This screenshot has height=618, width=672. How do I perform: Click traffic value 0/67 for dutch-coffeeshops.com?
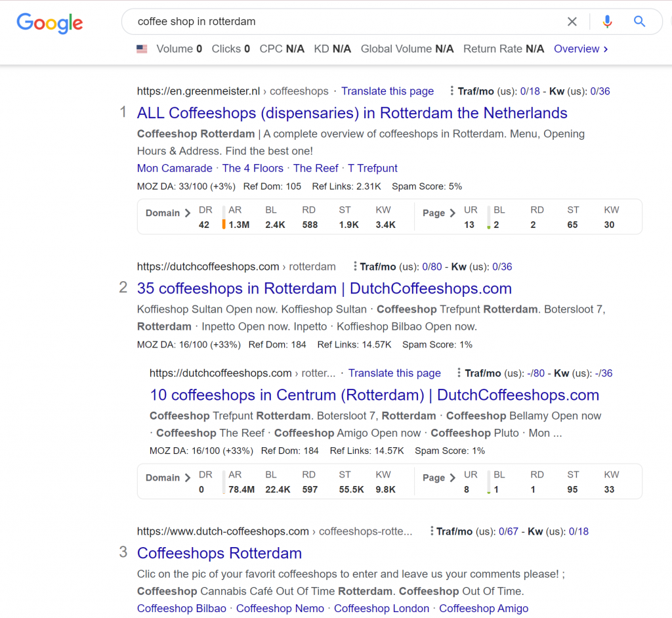click(x=509, y=531)
